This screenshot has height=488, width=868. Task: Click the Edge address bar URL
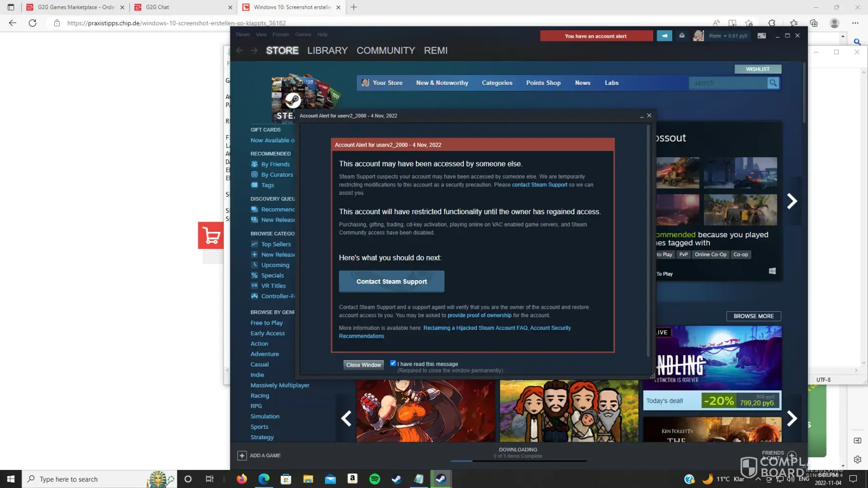pyautogui.click(x=177, y=23)
